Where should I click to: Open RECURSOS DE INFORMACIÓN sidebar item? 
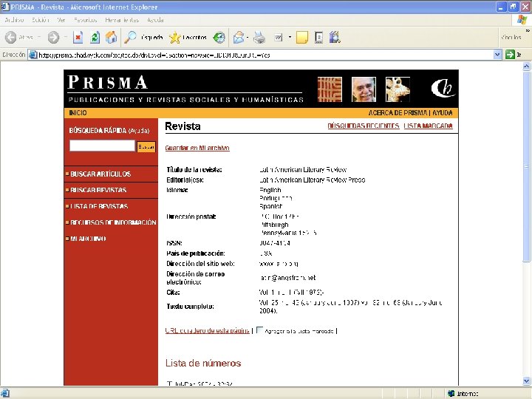tap(113, 222)
